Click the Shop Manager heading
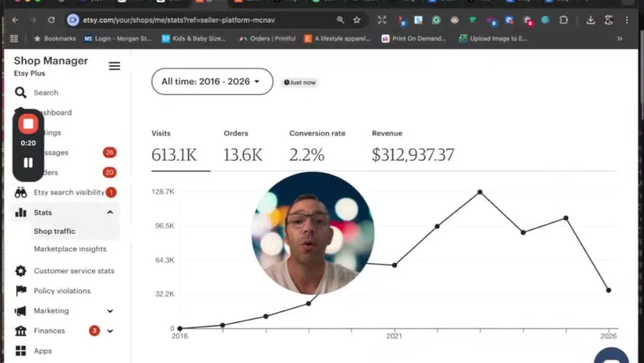The height and width of the screenshot is (363, 644). pos(51,61)
